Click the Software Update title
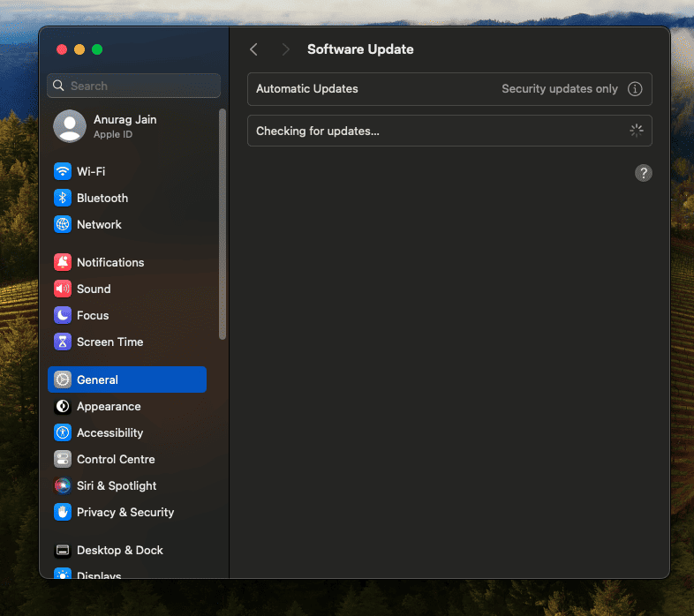 coord(361,49)
